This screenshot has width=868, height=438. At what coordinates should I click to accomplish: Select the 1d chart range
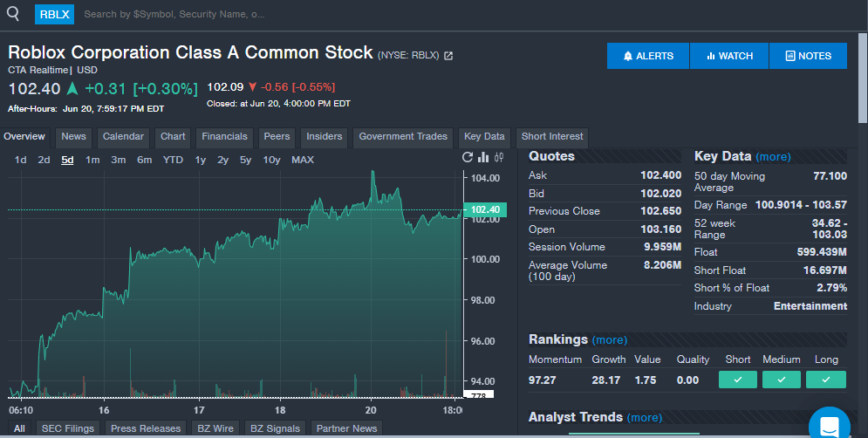(20, 160)
